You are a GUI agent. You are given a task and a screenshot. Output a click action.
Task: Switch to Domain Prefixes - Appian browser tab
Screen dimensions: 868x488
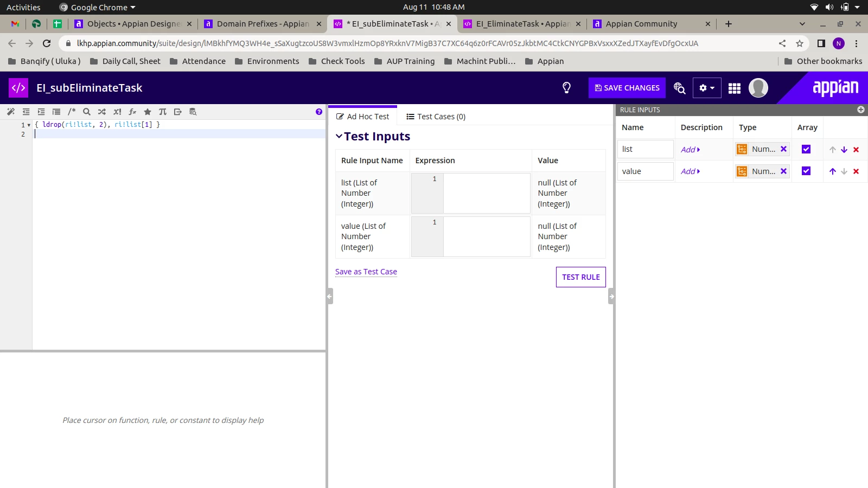(263, 24)
